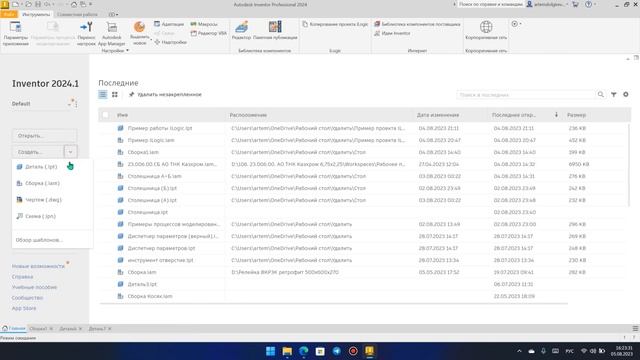Open Новые возможности link

tap(38, 266)
